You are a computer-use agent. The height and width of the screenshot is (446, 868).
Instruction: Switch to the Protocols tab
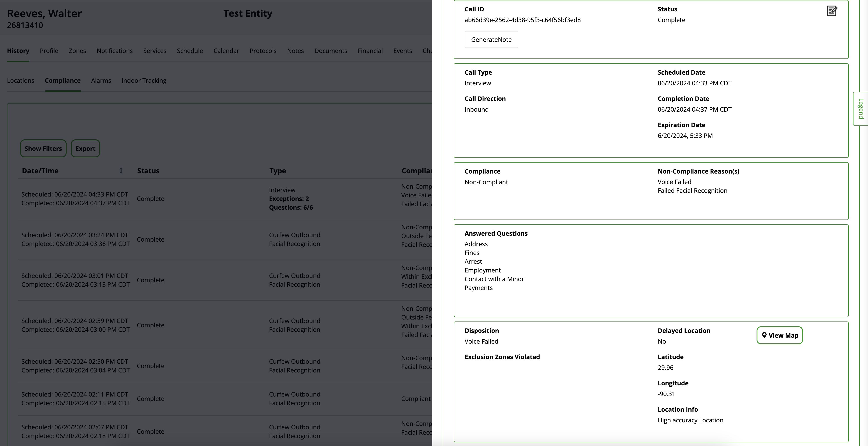(263, 51)
